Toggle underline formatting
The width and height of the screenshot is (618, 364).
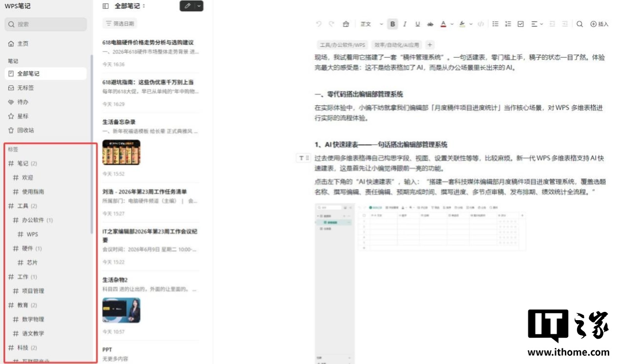[x=417, y=24]
